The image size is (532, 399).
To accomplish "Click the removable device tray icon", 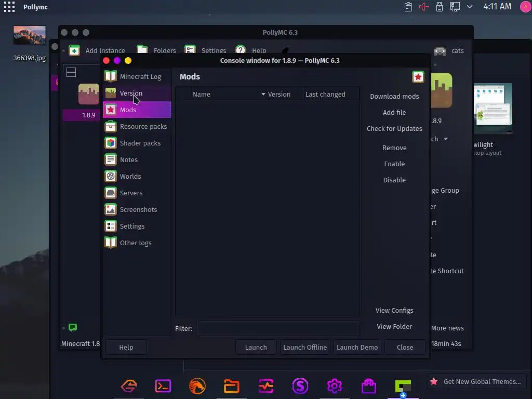I will pyautogui.click(x=440, y=7).
